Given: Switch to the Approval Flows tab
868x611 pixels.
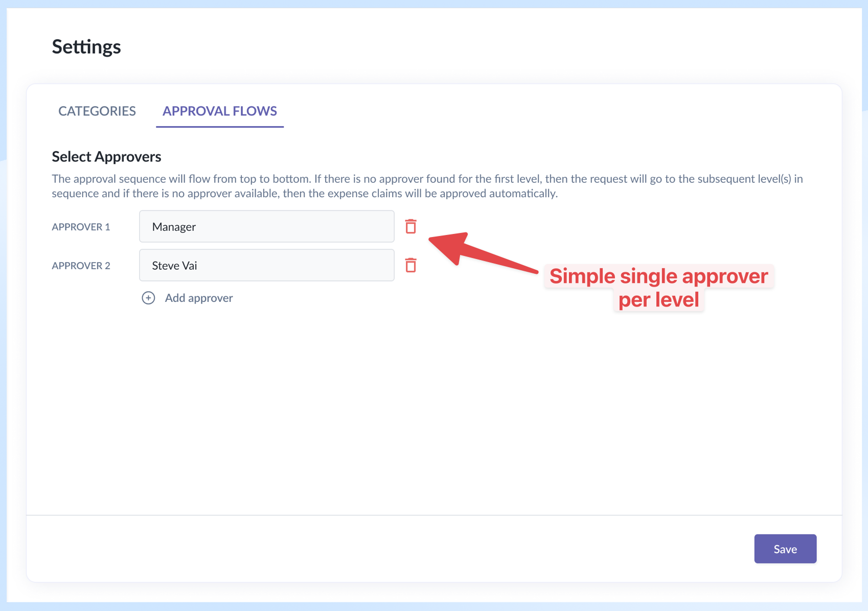Looking at the screenshot, I should click(x=219, y=111).
